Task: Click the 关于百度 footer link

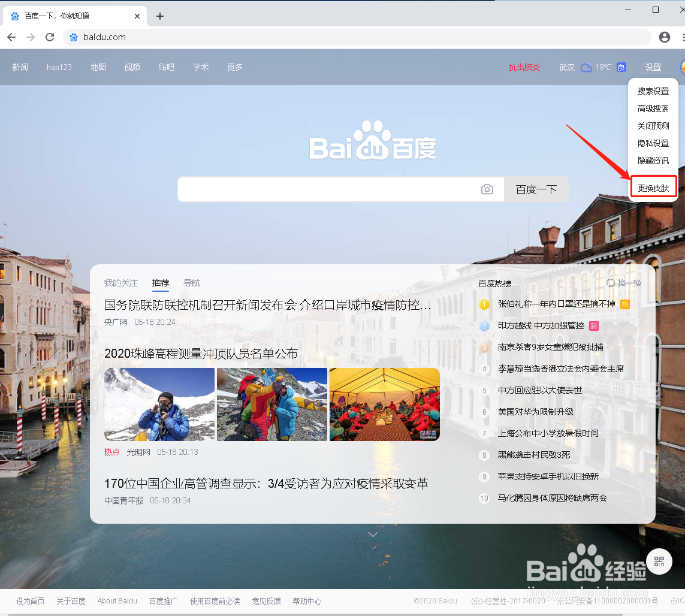Action: pyautogui.click(x=71, y=601)
